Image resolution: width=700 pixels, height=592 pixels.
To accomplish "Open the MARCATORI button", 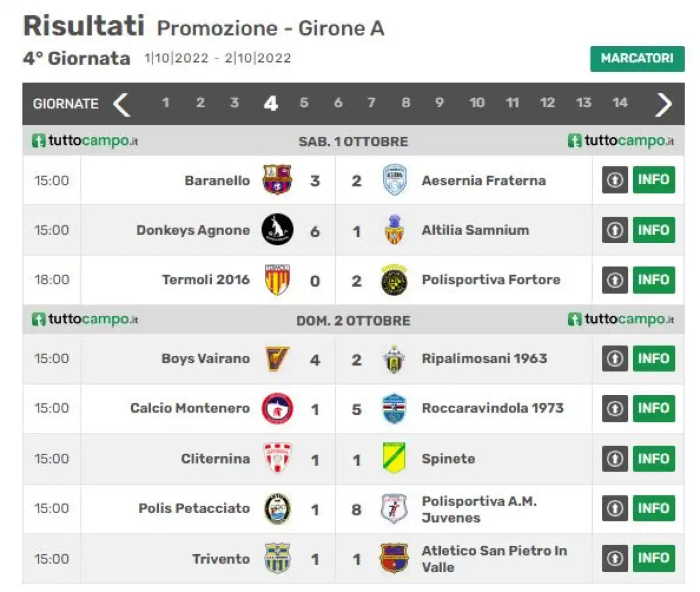I will [x=637, y=59].
